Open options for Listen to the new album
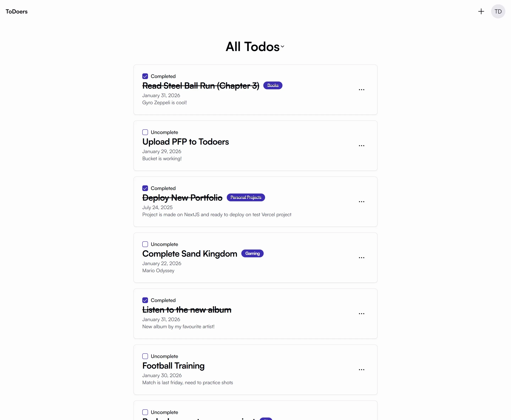The width and height of the screenshot is (511, 420). [361, 314]
